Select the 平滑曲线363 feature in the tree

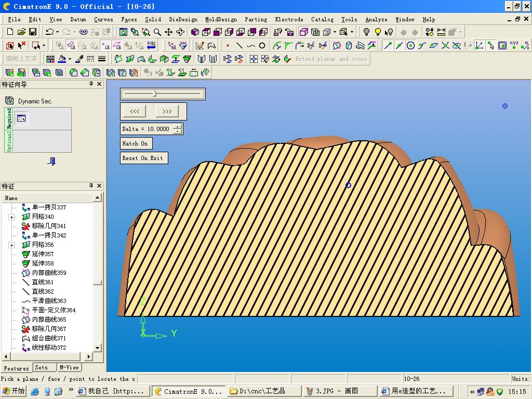(49, 301)
